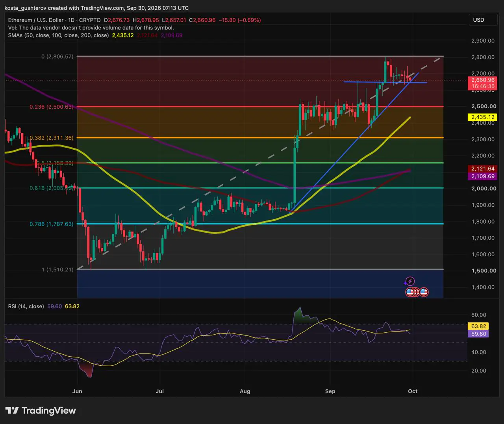Click the 1,700.00 price axis label

click(483, 238)
